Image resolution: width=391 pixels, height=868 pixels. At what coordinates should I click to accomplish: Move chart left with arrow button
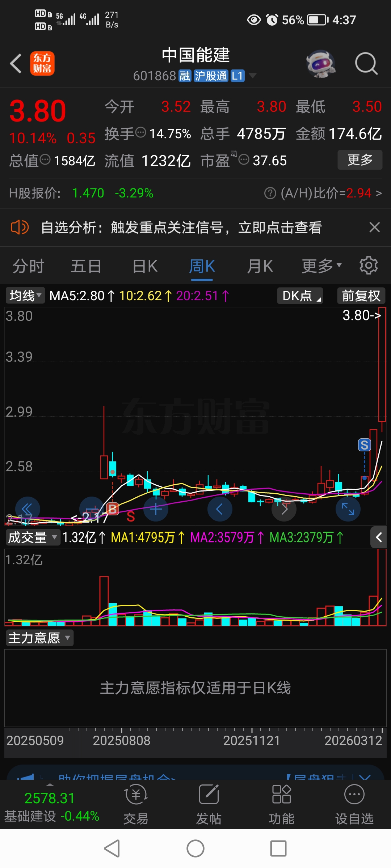point(220,509)
